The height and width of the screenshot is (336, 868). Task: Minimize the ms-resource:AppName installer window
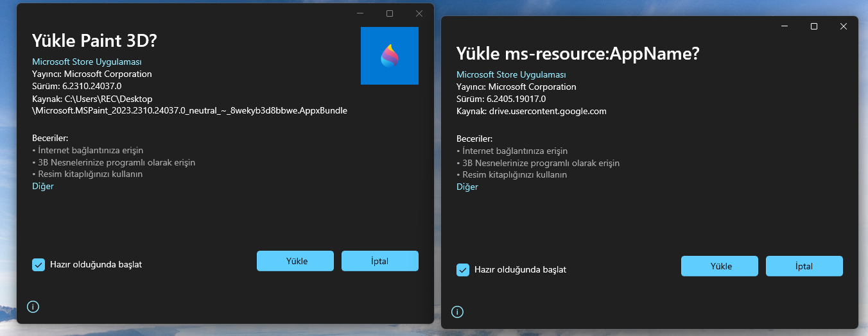785,26
